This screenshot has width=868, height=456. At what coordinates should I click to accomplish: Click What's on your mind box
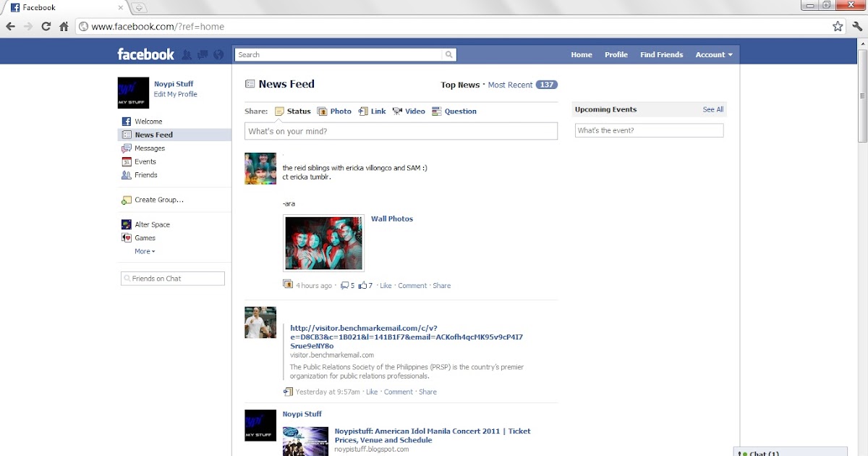[401, 131]
